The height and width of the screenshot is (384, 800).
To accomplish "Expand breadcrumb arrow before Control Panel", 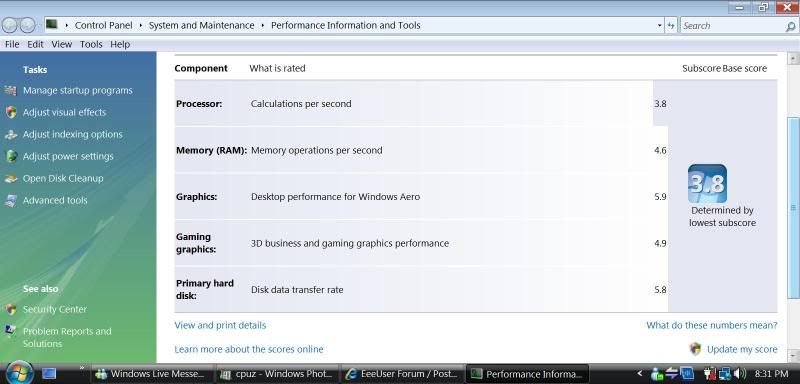I will click(67, 25).
